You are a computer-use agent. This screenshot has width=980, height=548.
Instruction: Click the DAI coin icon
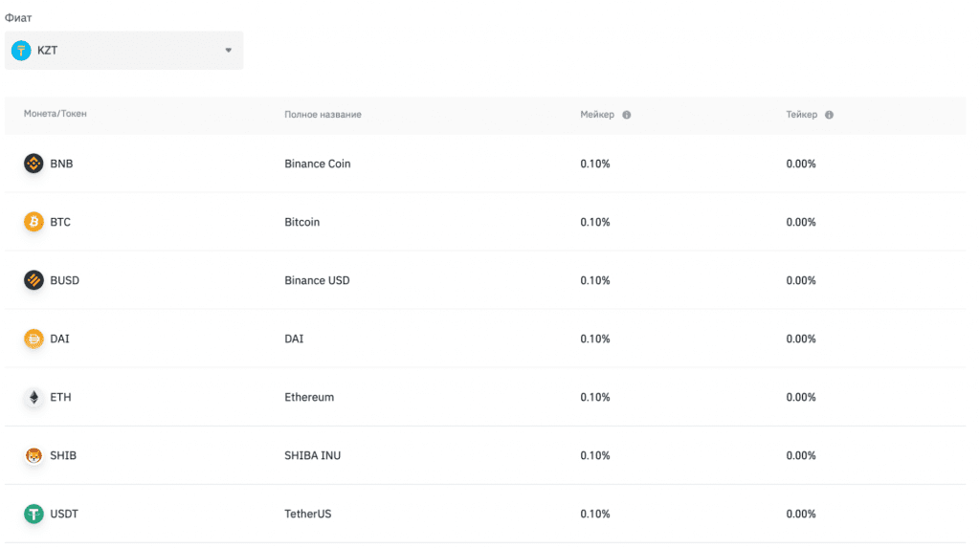[x=33, y=339]
